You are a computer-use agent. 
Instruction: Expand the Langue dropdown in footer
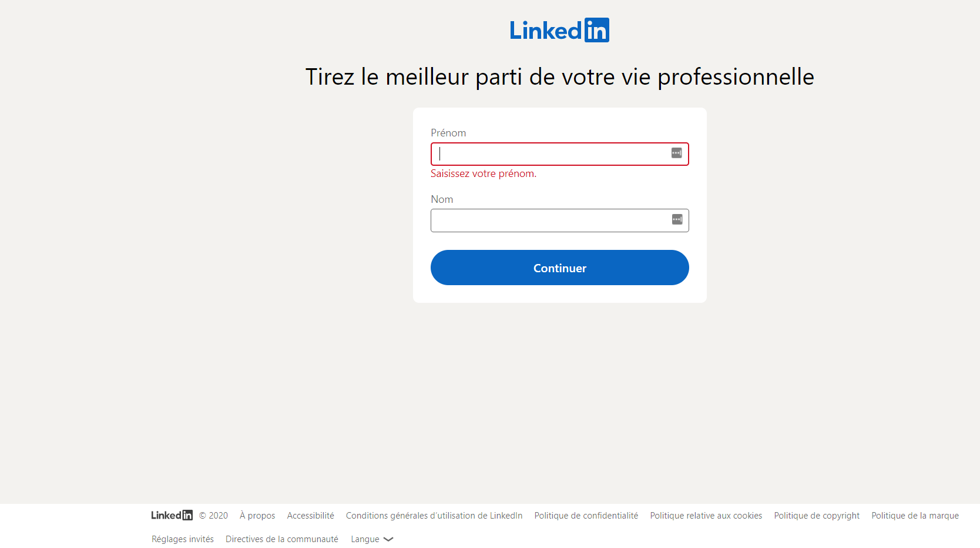tap(372, 539)
